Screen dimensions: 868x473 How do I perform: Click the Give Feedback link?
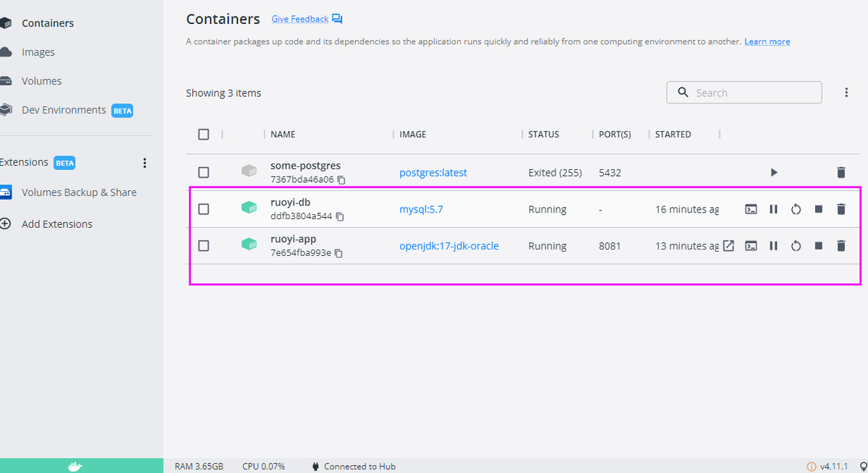pyautogui.click(x=299, y=19)
